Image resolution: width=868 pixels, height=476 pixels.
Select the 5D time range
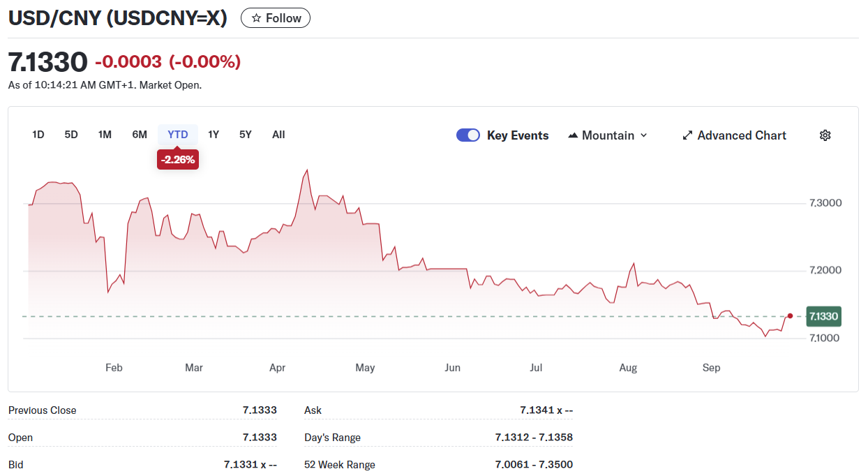pos(71,135)
